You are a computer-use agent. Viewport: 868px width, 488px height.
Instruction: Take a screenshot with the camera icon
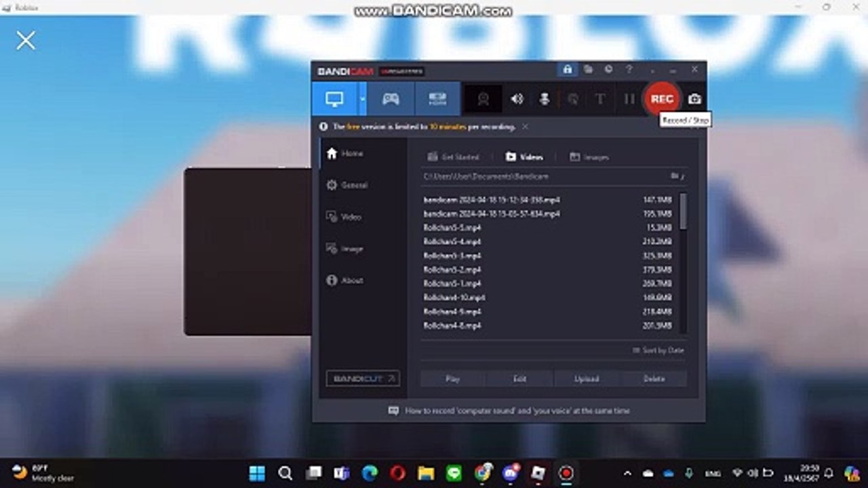pyautogui.click(x=694, y=99)
